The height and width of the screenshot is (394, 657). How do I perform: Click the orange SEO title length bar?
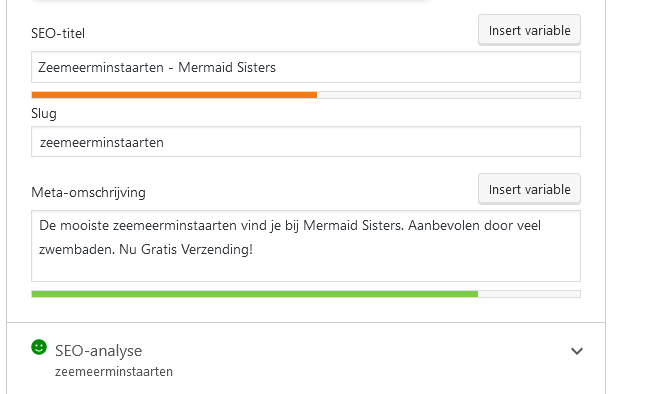tap(174, 95)
